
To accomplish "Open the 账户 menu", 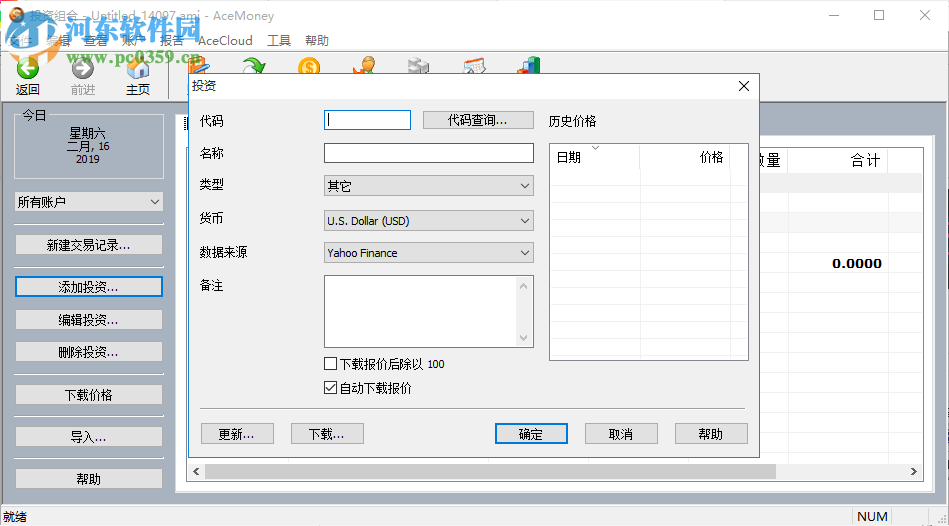I will (133, 41).
